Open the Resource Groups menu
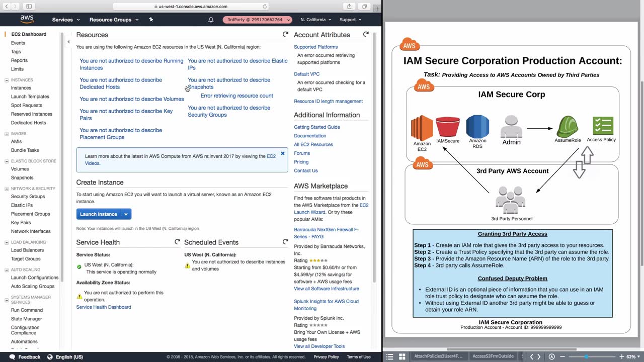This screenshot has height=362, width=644. (x=114, y=20)
